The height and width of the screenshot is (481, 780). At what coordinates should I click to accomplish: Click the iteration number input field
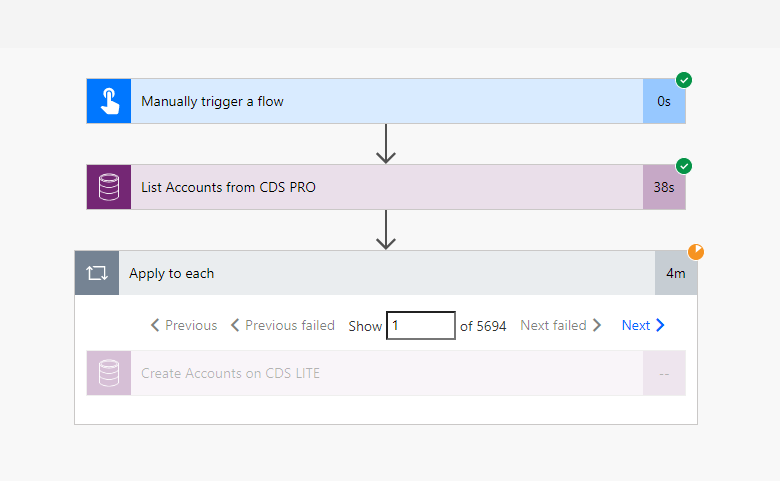(420, 325)
